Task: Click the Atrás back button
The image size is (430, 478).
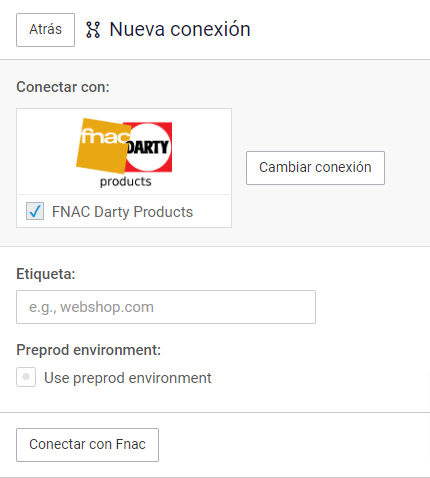Action: (x=45, y=30)
